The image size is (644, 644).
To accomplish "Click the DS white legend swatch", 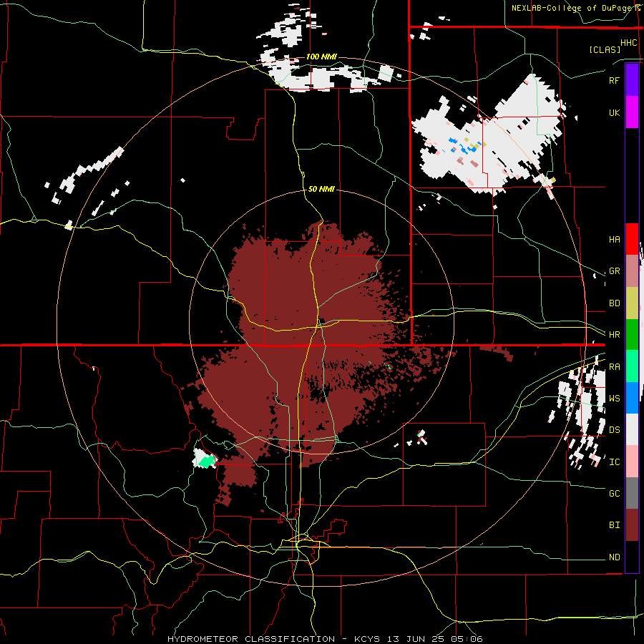I will [632, 429].
